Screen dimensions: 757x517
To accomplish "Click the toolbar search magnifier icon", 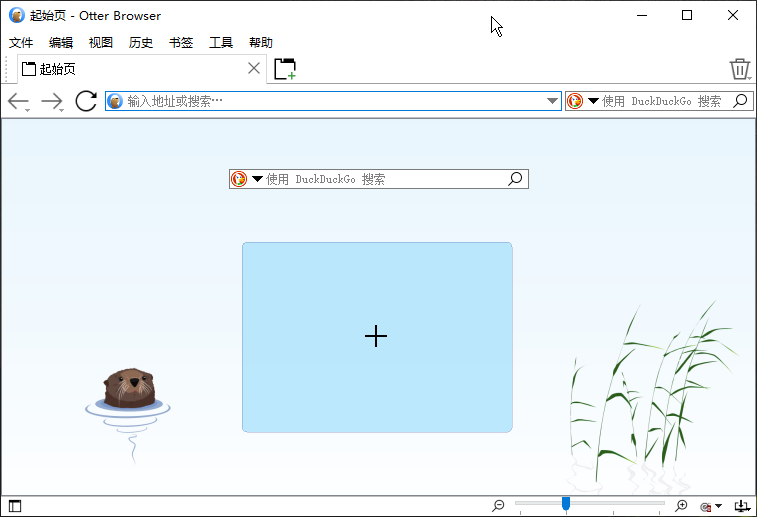I will [740, 101].
